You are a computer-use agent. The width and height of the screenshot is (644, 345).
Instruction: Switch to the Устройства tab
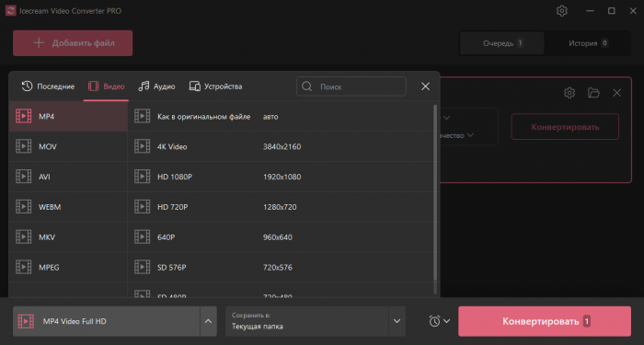click(215, 86)
